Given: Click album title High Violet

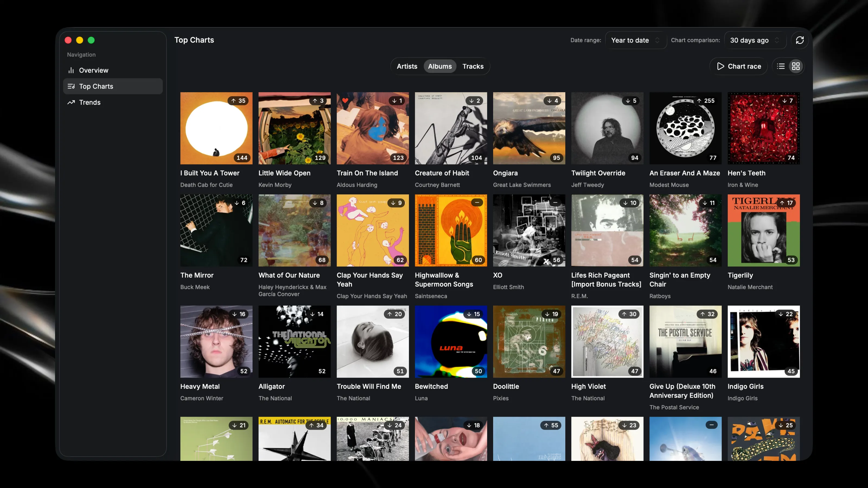Looking at the screenshot, I should click(588, 386).
